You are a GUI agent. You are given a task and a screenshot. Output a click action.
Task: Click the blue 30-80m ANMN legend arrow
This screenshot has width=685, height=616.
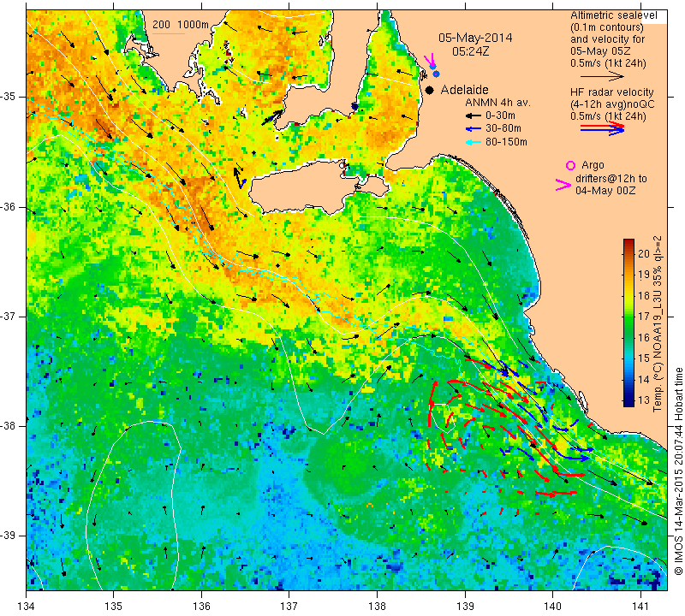[474, 129]
